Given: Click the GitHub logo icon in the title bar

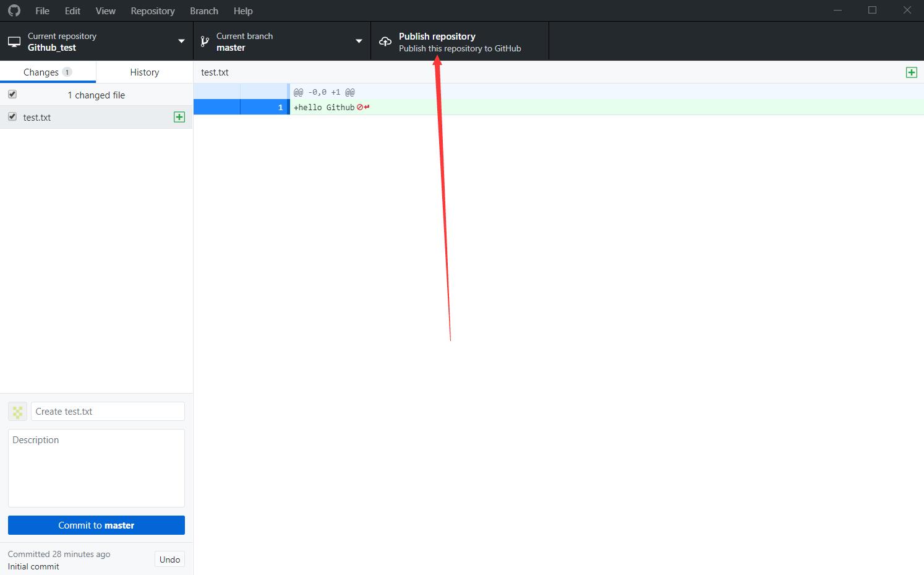Looking at the screenshot, I should pos(14,10).
